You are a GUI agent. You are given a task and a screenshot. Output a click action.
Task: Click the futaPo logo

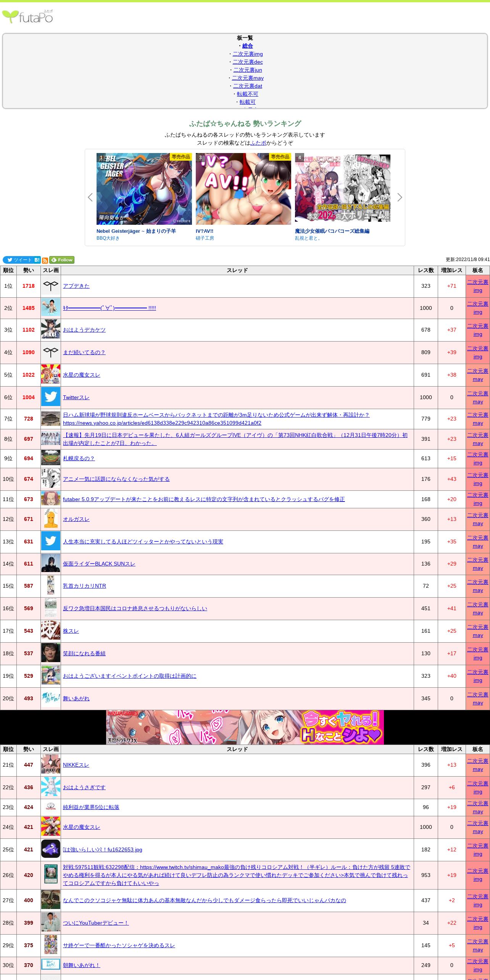coord(28,16)
